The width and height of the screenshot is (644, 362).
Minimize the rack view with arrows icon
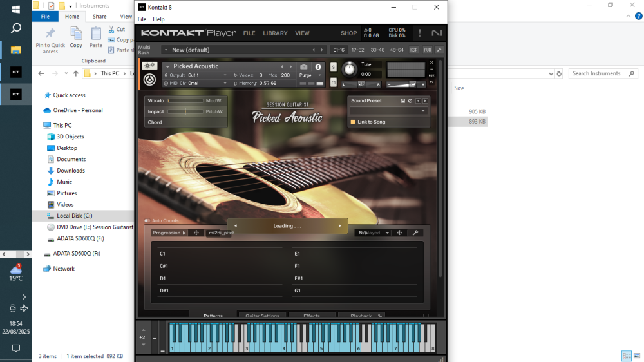pos(439,50)
